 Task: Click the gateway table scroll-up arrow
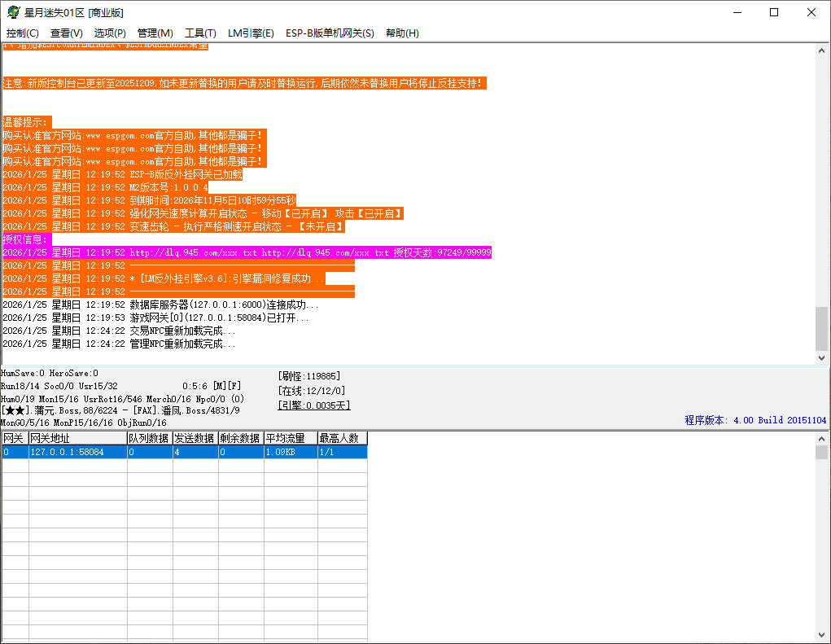coord(822,439)
